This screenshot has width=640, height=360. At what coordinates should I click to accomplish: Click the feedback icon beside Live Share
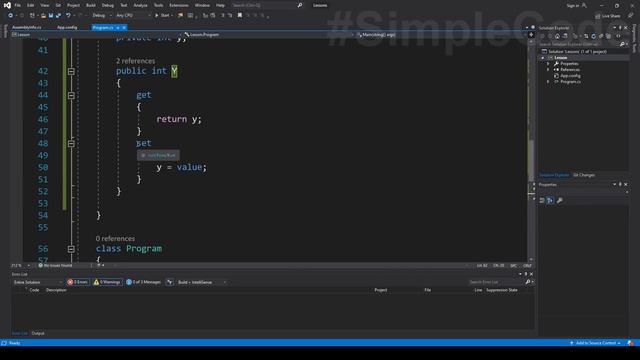pyautogui.click(x=630, y=16)
